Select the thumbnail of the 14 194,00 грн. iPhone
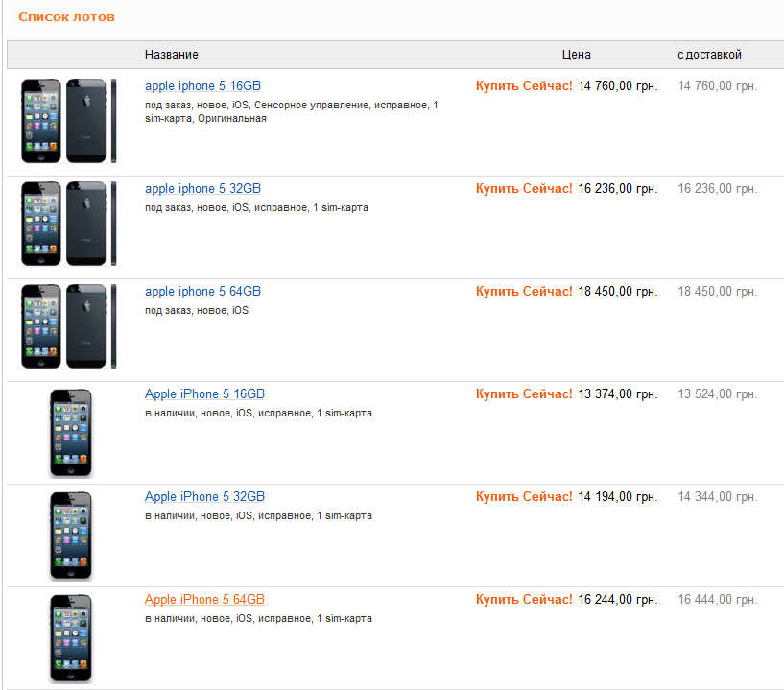This screenshot has height=690, width=784. pyautogui.click(x=70, y=535)
